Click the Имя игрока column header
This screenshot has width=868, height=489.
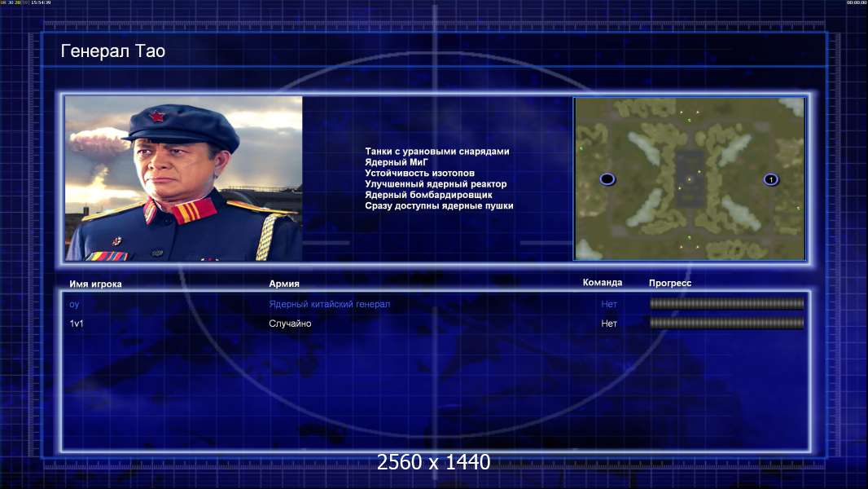click(x=95, y=284)
